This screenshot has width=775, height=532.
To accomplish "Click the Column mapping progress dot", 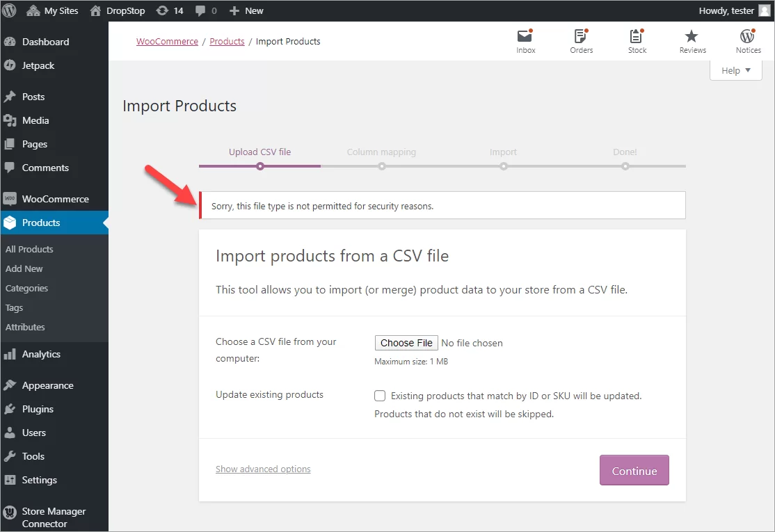I will click(381, 166).
